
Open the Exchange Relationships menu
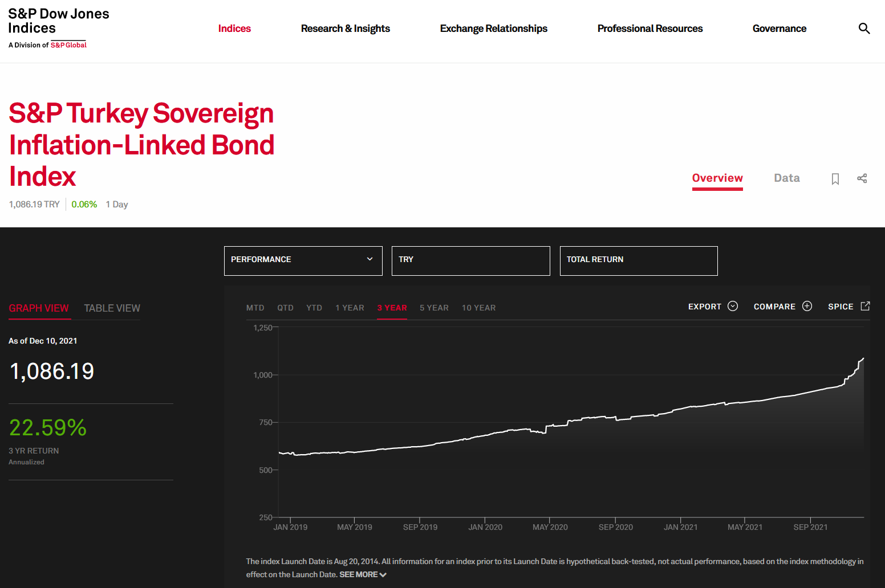[x=494, y=28]
